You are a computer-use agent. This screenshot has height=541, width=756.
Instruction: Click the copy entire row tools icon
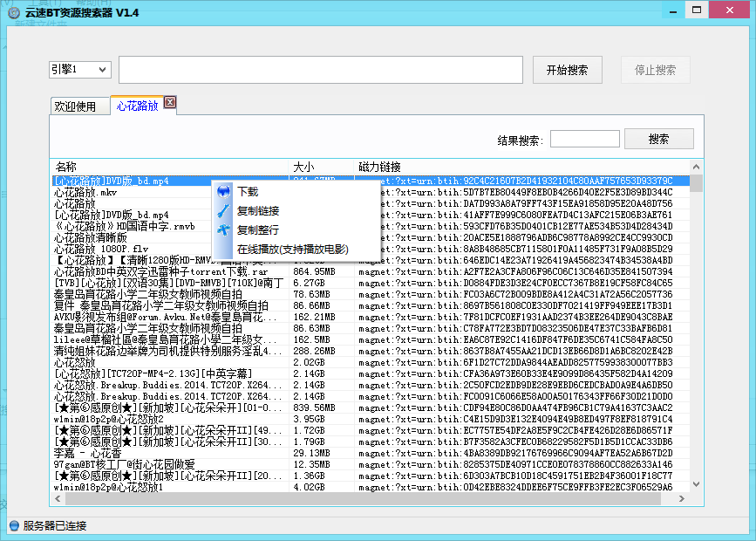tap(223, 230)
